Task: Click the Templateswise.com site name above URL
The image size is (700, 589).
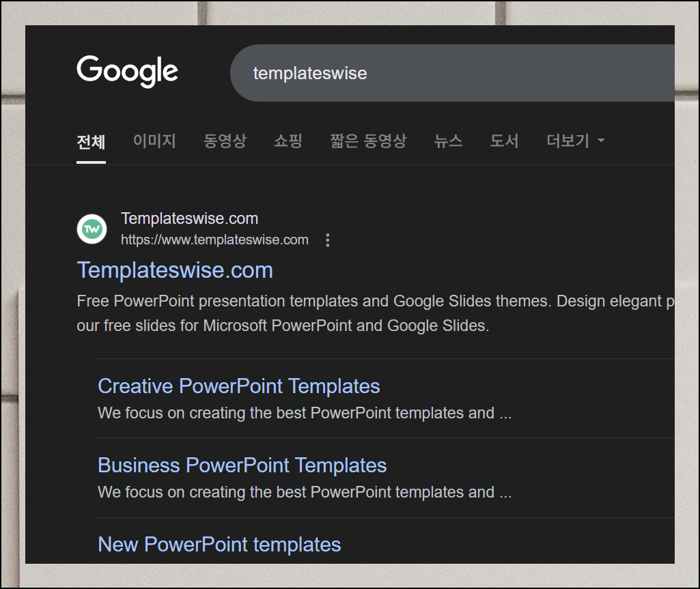Action: [190, 218]
